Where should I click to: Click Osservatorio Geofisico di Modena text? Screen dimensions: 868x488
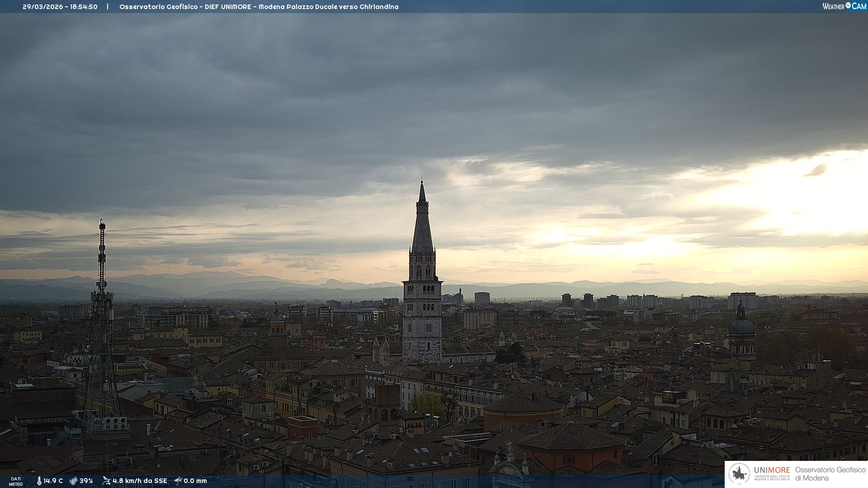(830, 474)
